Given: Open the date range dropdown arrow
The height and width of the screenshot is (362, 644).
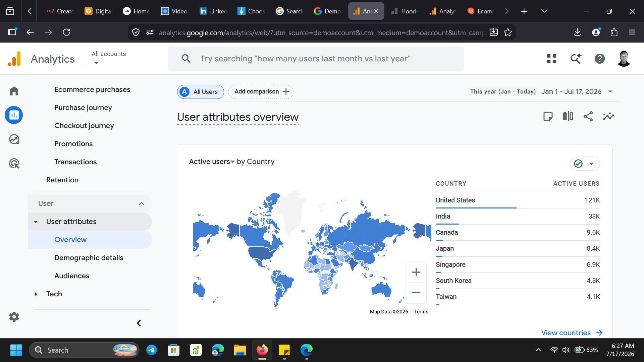Looking at the screenshot, I should 610,92.
